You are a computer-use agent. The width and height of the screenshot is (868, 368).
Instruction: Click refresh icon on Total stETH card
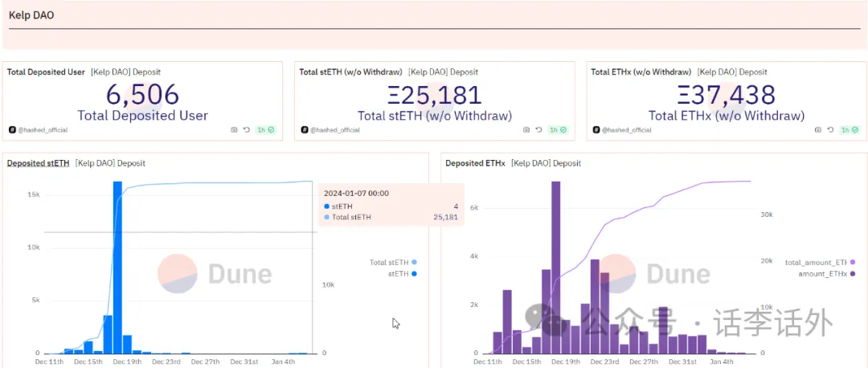(x=538, y=129)
